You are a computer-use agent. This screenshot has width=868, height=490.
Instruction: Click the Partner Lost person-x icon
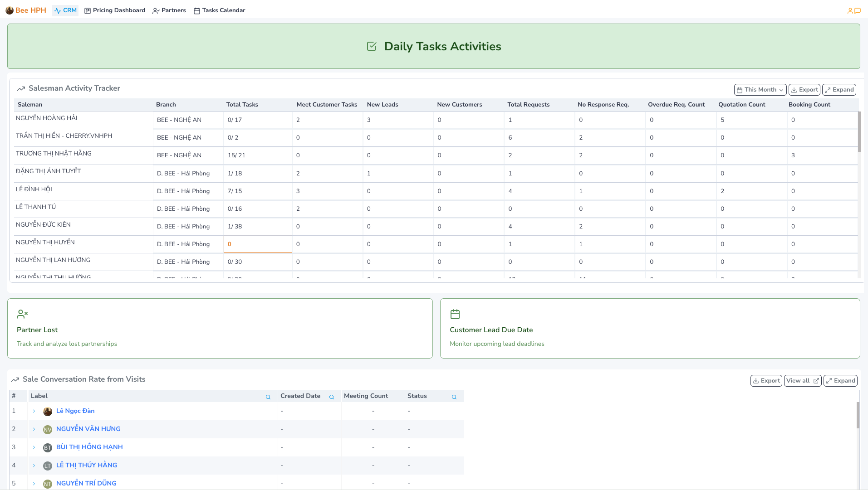22,313
